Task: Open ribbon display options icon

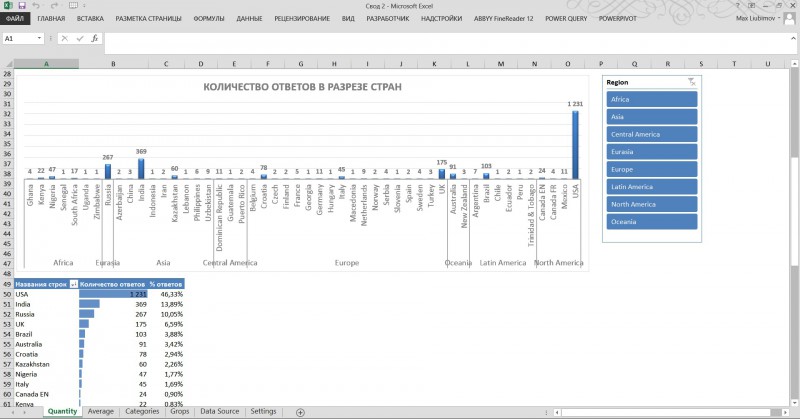Action: pyautogui.click(x=752, y=6)
